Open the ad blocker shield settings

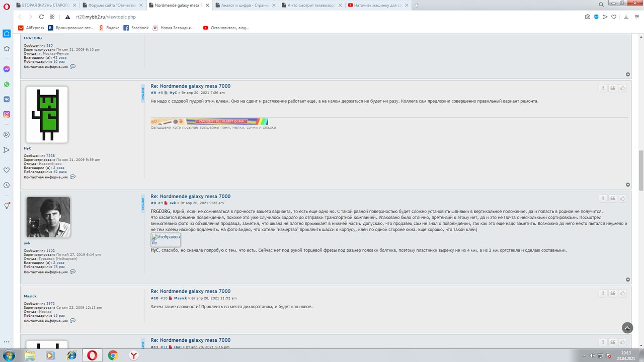tap(597, 17)
